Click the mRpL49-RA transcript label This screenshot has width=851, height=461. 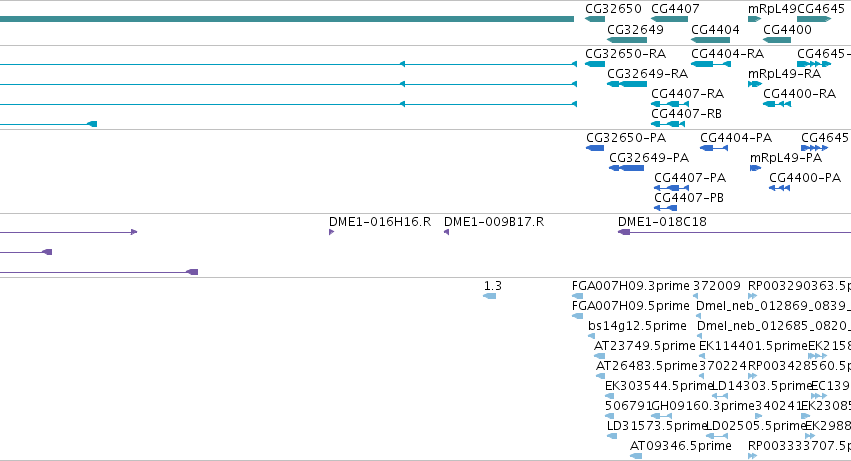(x=784, y=73)
